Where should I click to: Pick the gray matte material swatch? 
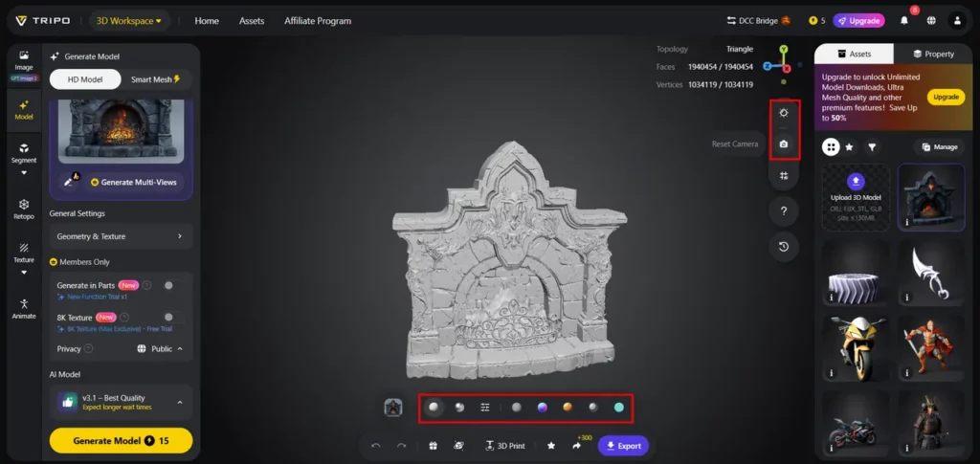pos(516,408)
